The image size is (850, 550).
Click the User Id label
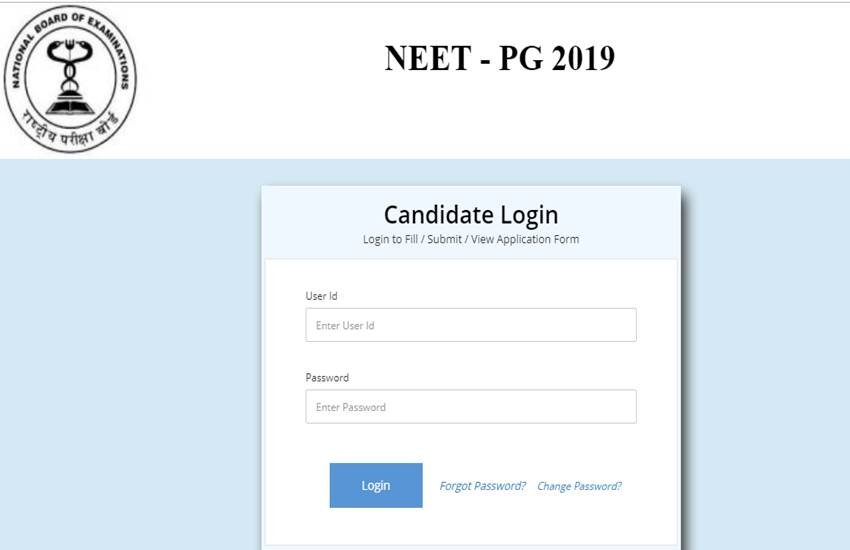coord(321,296)
